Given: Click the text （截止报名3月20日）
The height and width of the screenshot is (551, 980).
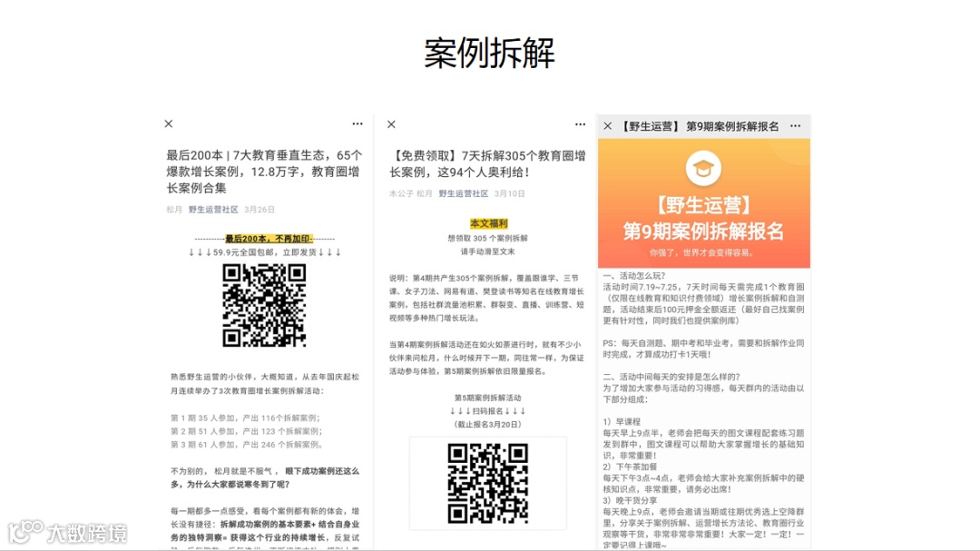Looking at the screenshot, I should tap(487, 425).
